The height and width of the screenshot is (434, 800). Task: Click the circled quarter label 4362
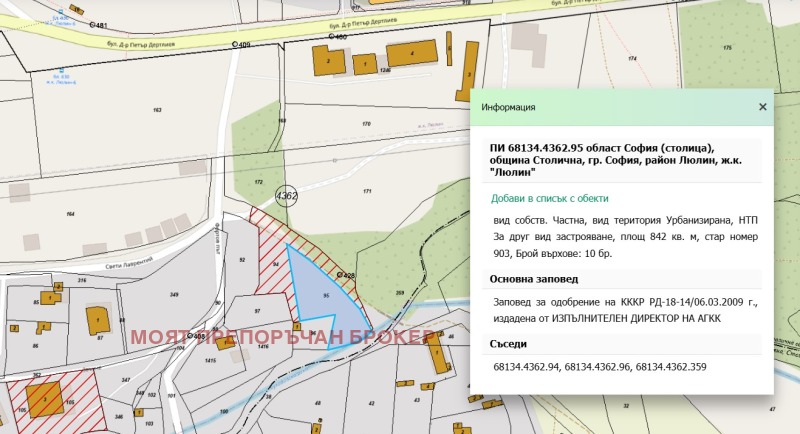(286, 195)
